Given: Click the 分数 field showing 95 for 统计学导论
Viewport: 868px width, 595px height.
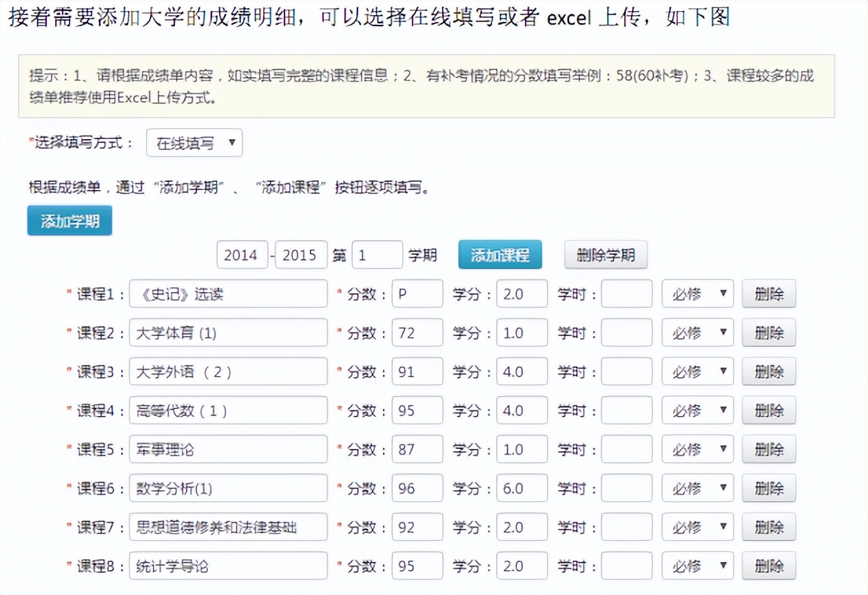Looking at the screenshot, I should [416, 565].
